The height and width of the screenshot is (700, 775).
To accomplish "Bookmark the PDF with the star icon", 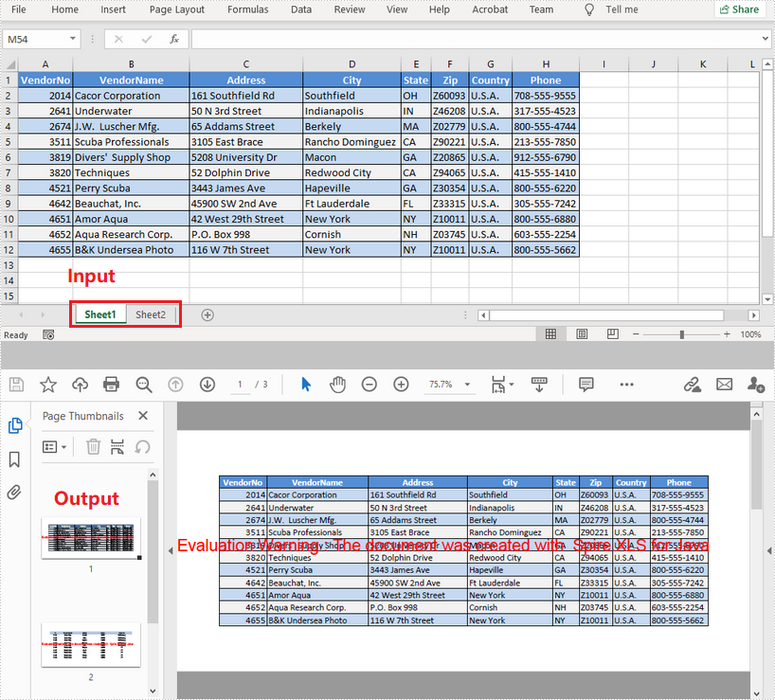I will pyautogui.click(x=48, y=384).
